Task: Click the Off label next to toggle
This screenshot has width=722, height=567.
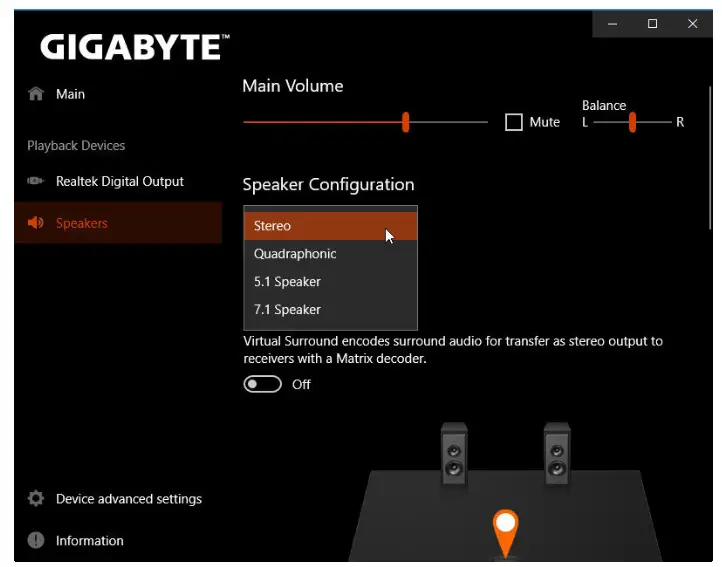Action: click(x=301, y=384)
